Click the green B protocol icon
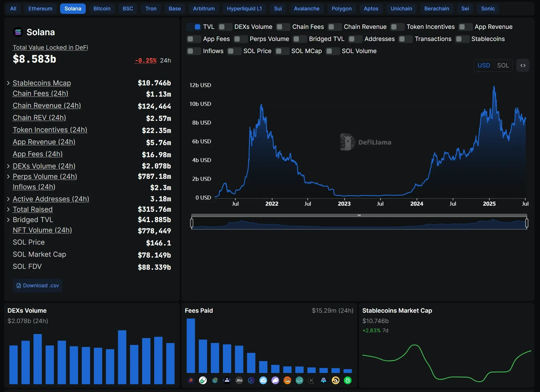Image resolution: width=540 pixels, height=392 pixels. coord(348,380)
